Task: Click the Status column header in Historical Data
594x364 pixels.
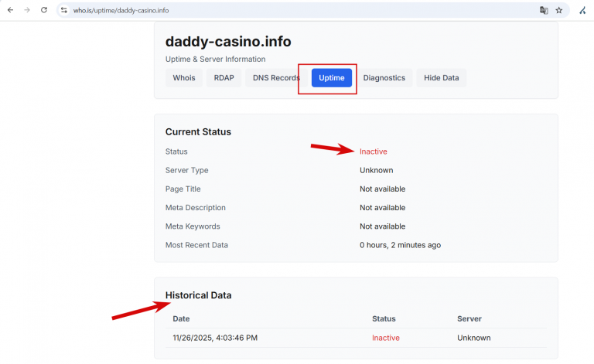Action: point(384,318)
